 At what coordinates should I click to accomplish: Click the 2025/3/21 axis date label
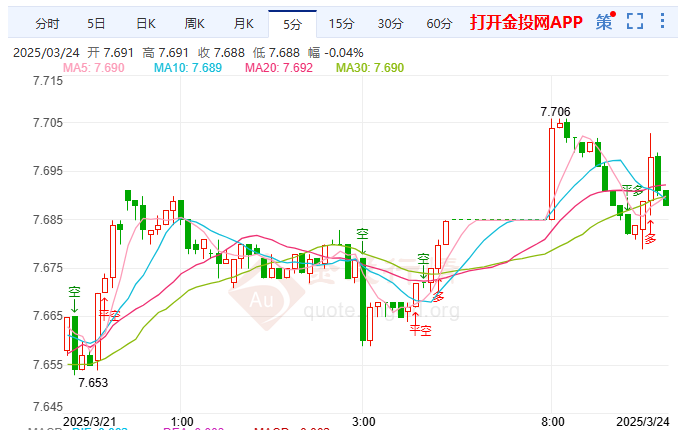(x=90, y=422)
